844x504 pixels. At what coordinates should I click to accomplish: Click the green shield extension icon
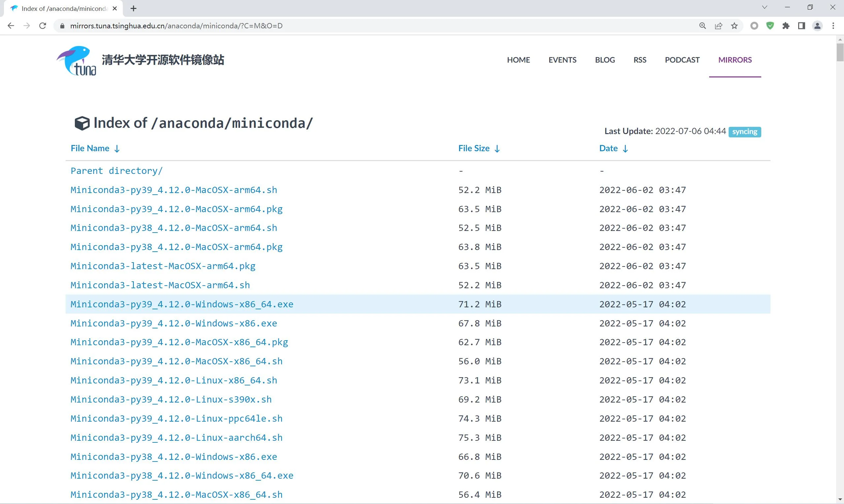pyautogui.click(x=770, y=26)
